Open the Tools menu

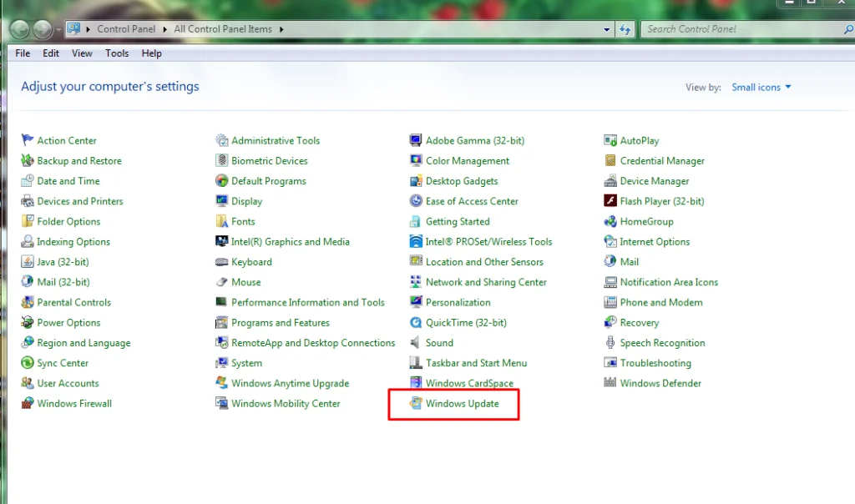(117, 53)
